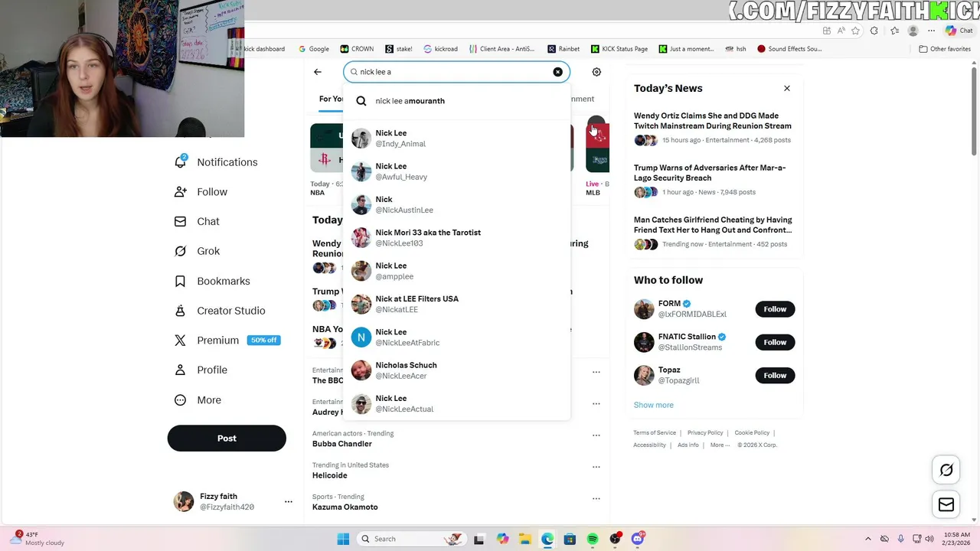Image resolution: width=980 pixels, height=551 pixels.
Task: Open Cookie Policy footer link
Action: tap(752, 433)
